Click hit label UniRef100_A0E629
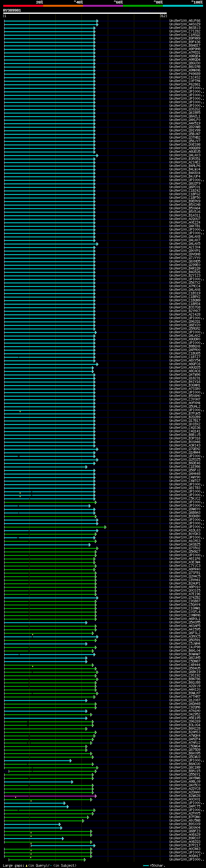This screenshot has height=868, width=206. [185, 835]
